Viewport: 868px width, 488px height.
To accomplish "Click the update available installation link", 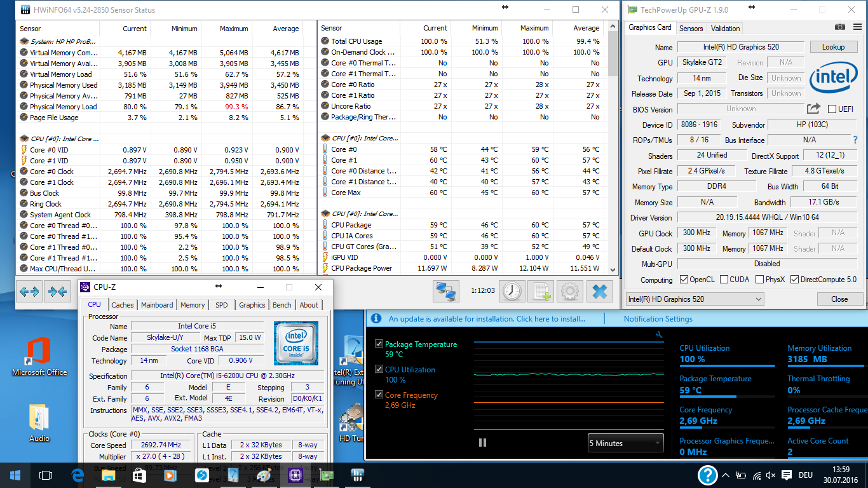I will (x=487, y=319).
